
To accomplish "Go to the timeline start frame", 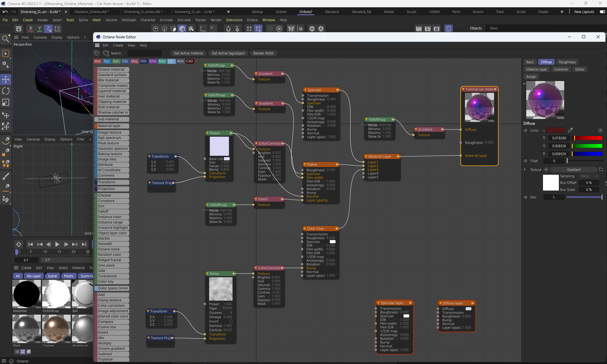I will (30, 244).
